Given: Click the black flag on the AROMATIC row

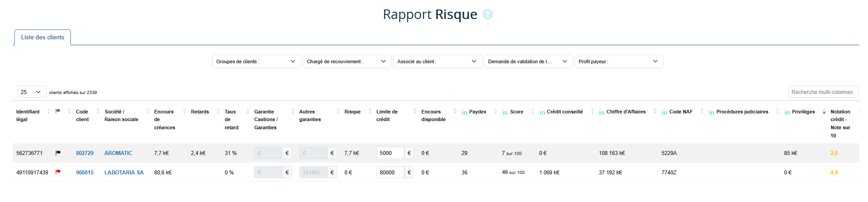Looking at the screenshot, I should point(58,153).
